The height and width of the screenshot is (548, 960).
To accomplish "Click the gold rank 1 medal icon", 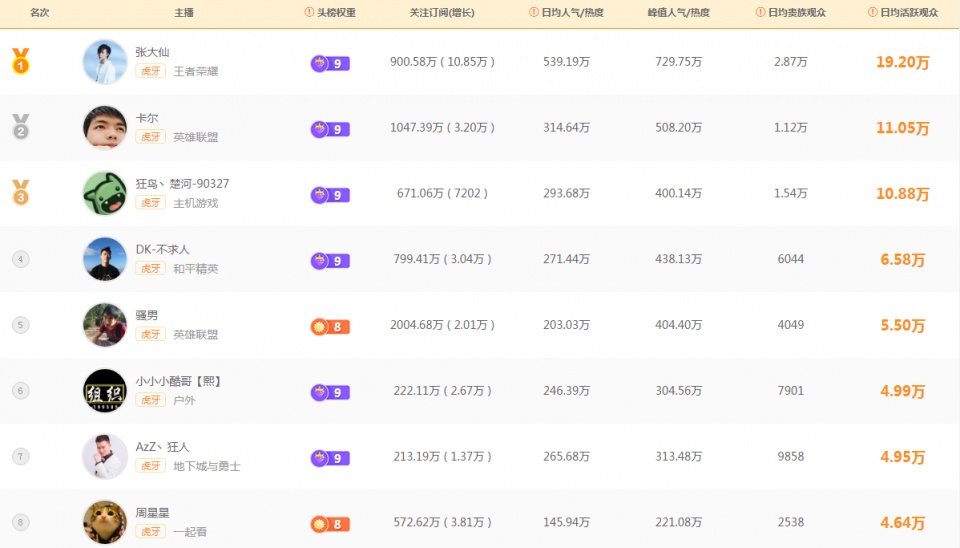I will coord(21,61).
